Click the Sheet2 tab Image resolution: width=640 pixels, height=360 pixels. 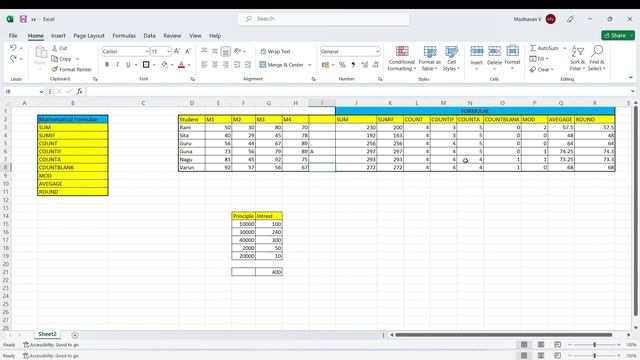click(47, 334)
